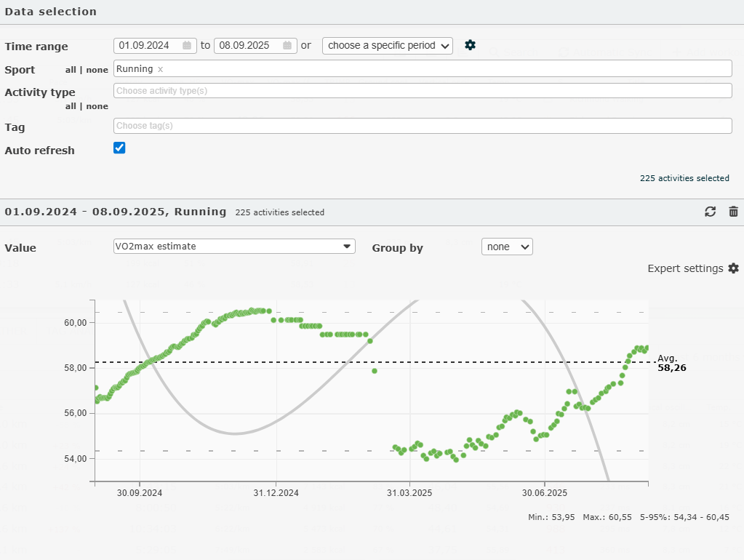744x560 pixels.
Task: Click gear icon beside the period dropdown
Action: click(x=470, y=45)
